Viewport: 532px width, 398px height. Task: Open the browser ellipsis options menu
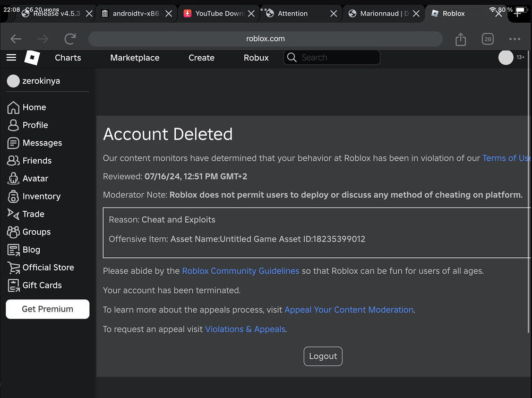click(514, 39)
